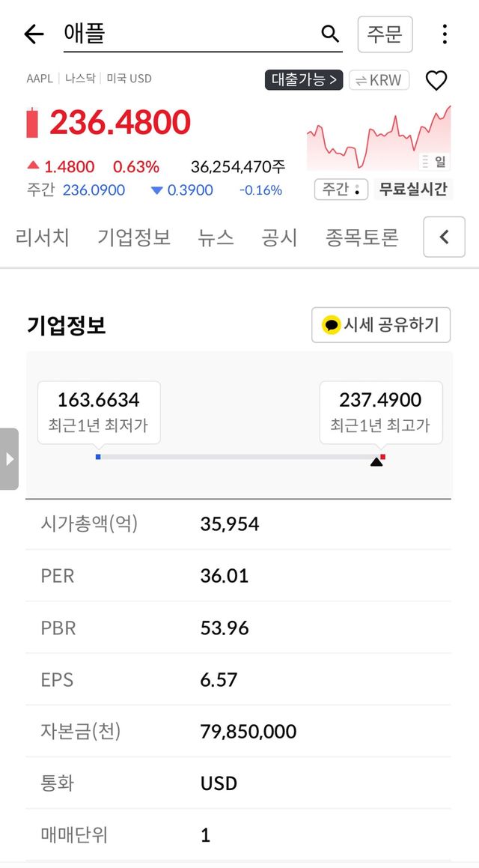This screenshot has width=479, height=868.
Task: Switch to the 리서치 tab
Action: pyautogui.click(x=42, y=237)
